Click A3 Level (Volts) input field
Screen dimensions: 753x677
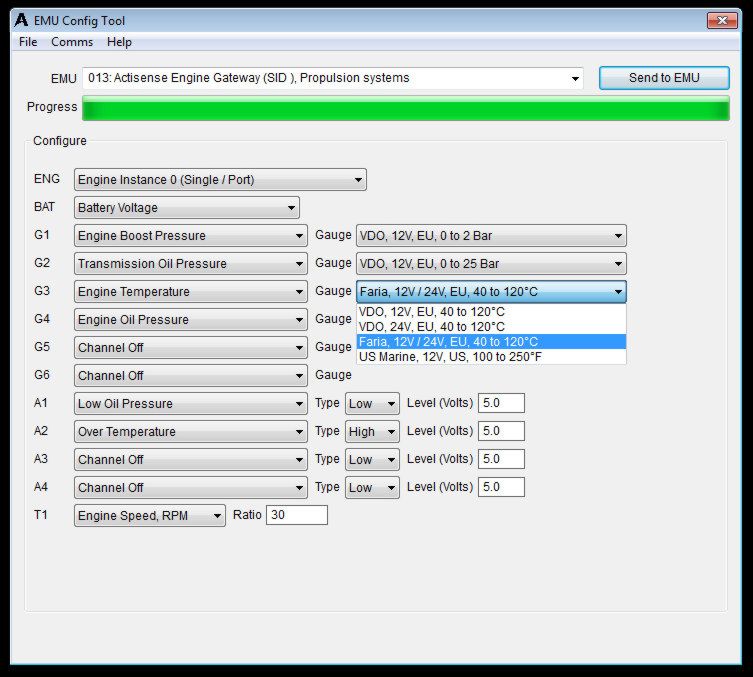coord(501,459)
